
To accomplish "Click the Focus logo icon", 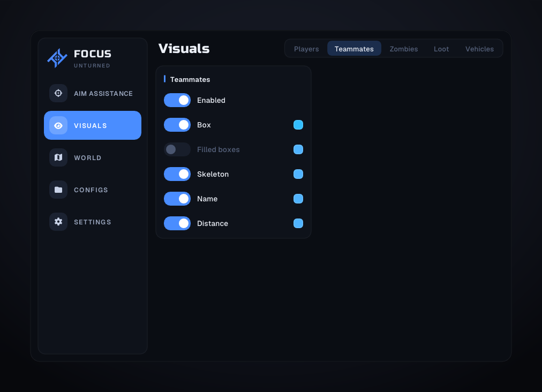I will pyautogui.click(x=57, y=58).
